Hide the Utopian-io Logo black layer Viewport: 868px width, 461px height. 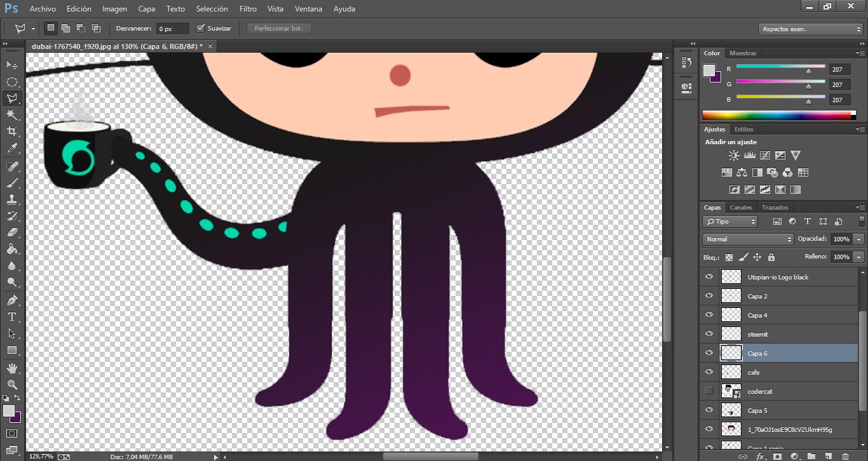pos(709,277)
